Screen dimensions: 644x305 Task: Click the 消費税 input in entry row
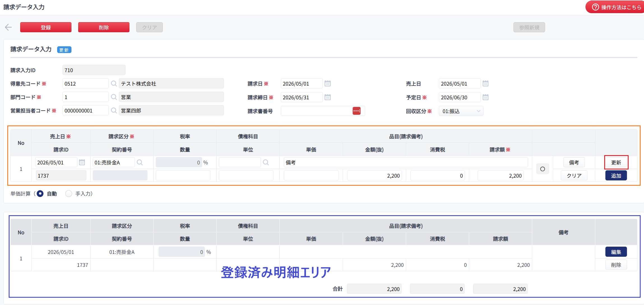pos(437,176)
